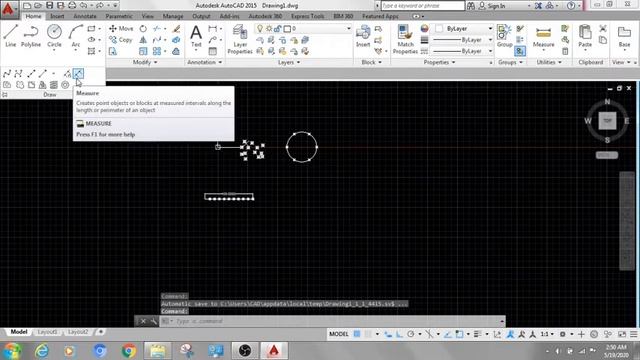Click the add new layout plus button
Screen dimensions: 640x360
point(101,332)
